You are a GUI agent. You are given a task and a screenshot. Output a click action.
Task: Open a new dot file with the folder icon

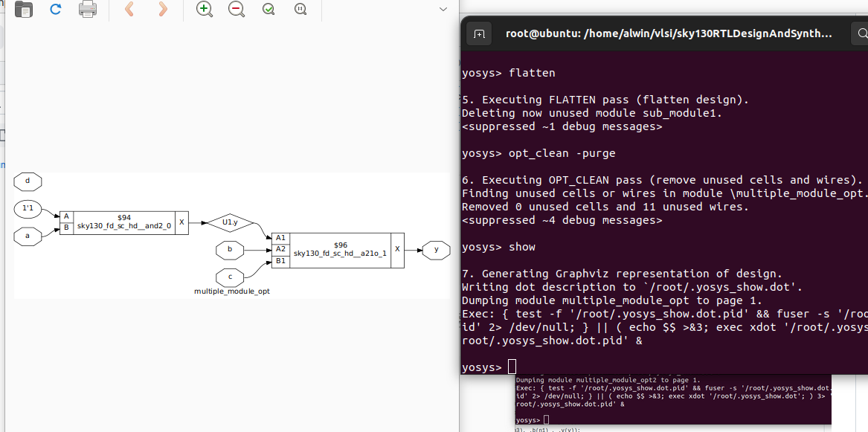tap(24, 10)
